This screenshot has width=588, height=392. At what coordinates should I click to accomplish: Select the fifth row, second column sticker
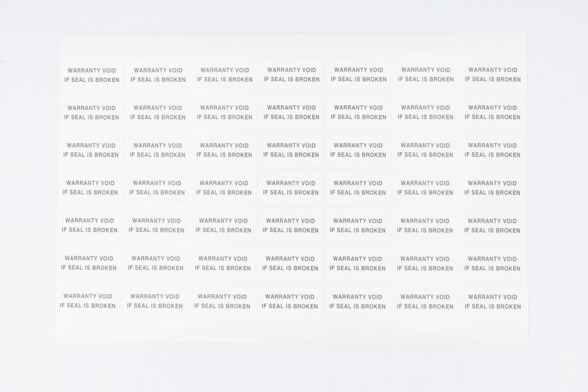(x=156, y=225)
